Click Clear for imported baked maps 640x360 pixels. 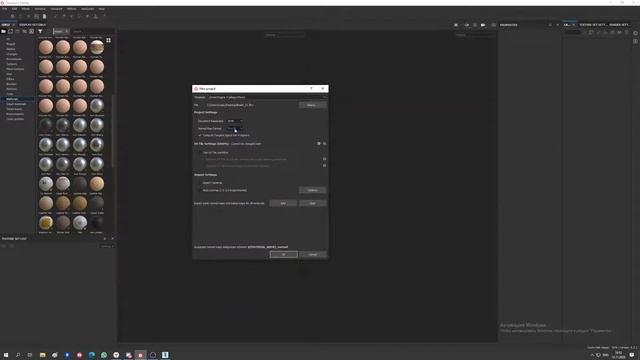point(313,203)
